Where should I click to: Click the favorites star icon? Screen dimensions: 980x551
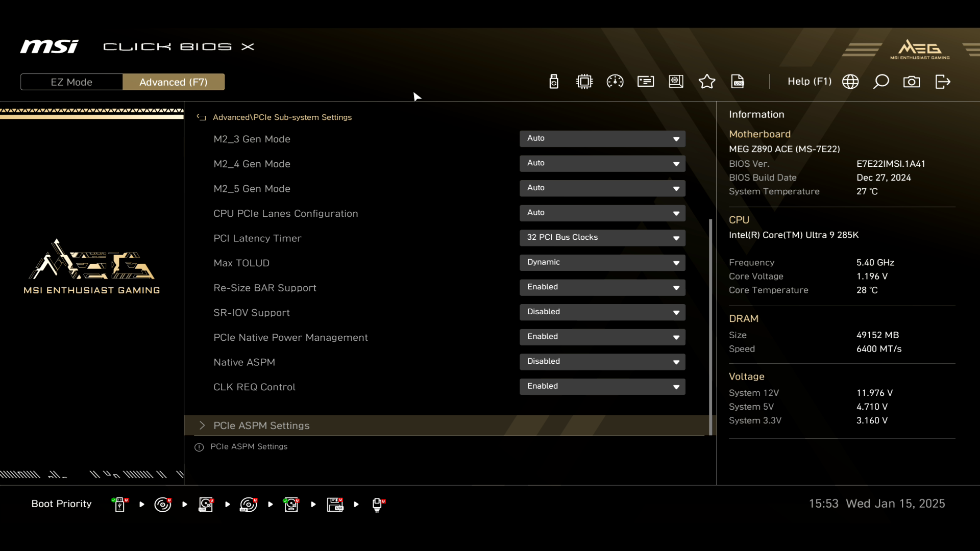point(707,82)
